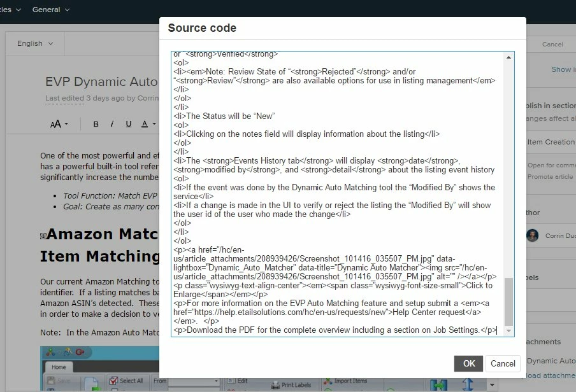Toggle bold formatting in editor toolbar
The height and width of the screenshot is (392, 576).
tap(96, 124)
